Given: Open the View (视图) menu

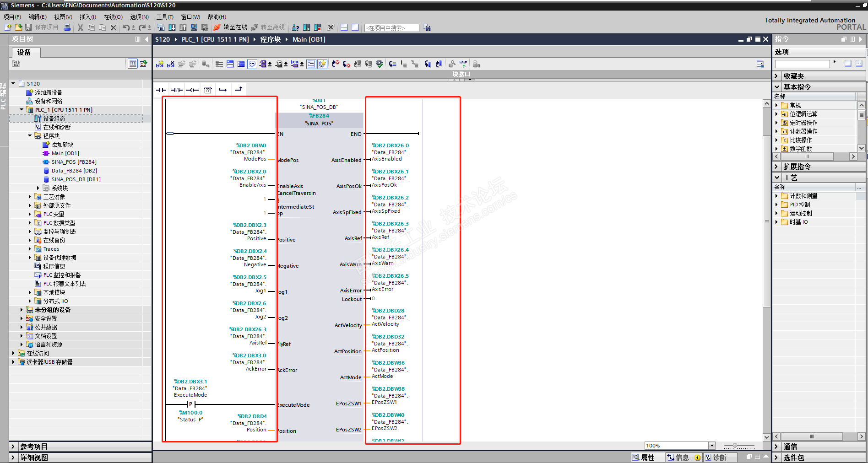Looking at the screenshot, I should coord(63,17).
